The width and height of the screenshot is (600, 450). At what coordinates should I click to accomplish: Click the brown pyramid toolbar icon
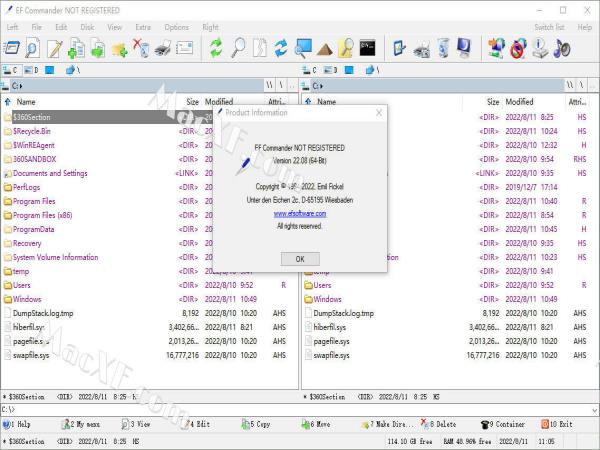(x=324, y=50)
